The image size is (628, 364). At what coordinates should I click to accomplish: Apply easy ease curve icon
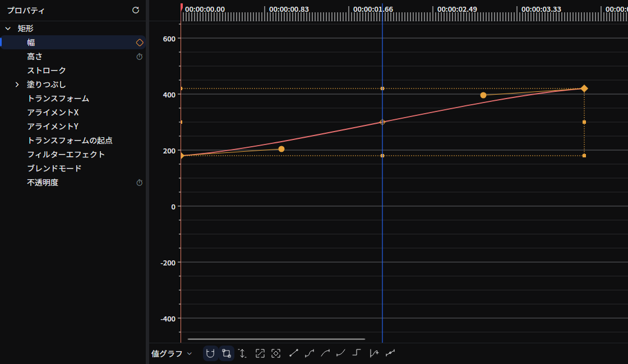[x=310, y=353]
